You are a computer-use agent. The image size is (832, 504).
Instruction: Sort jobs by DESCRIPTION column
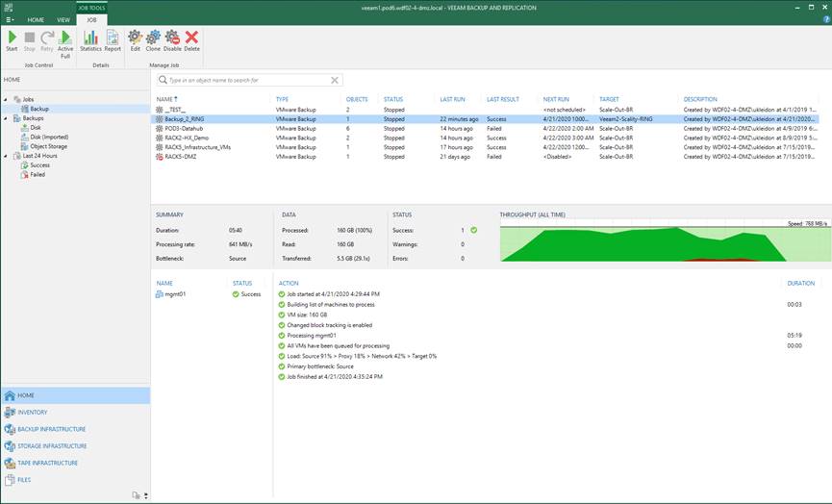[x=700, y=99]
